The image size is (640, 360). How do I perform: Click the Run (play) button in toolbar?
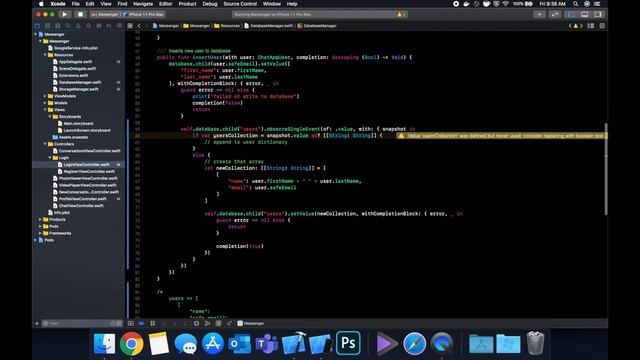pyautogui.click(x=64, y=14)
